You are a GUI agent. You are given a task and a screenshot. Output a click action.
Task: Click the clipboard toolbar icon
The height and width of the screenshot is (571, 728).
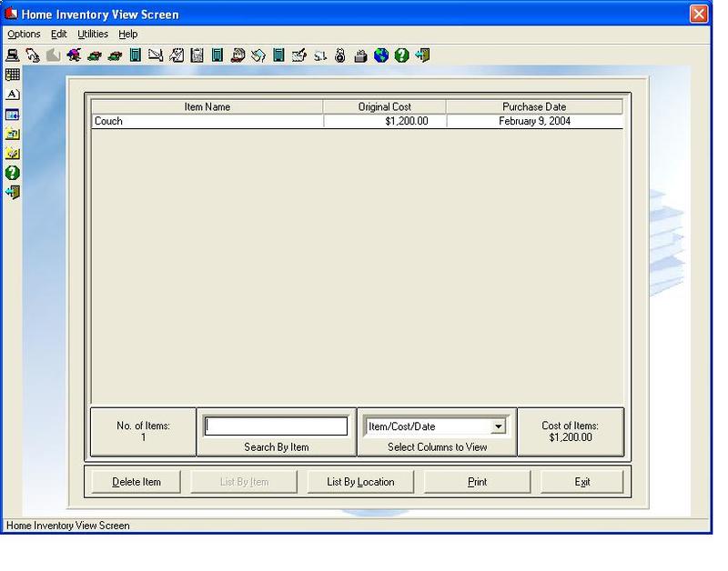tap(197, 55)
